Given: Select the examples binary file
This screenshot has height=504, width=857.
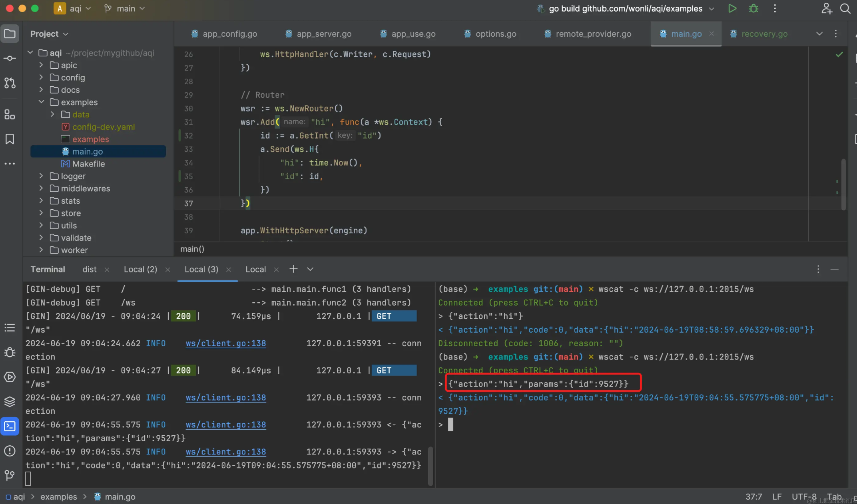Looking at the screenshot, I should 85,139.
